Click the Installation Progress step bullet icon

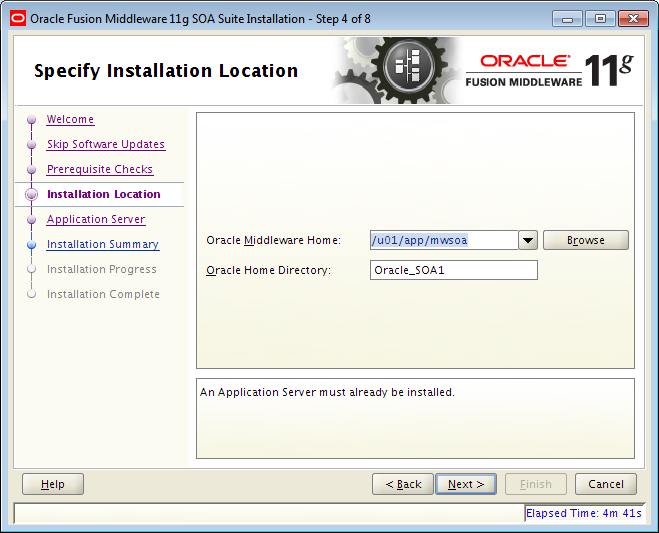pyautogui.click(x=32, y=269)
